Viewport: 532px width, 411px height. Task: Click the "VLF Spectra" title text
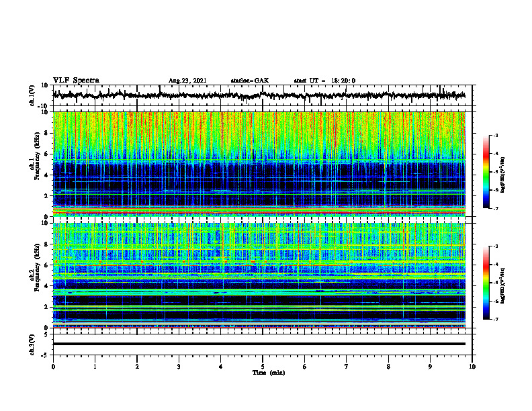76,81
